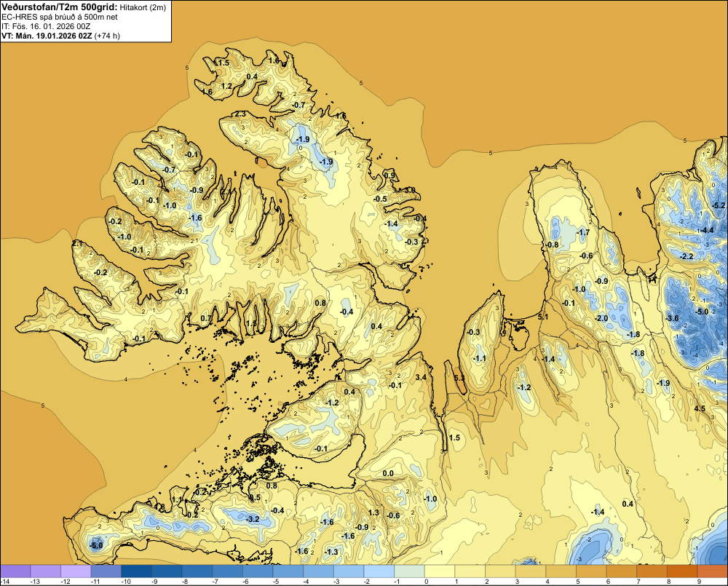Viewport: 728px width, 586px height.
Task: Click the '-14' legend label
Action: click(5, 582)
